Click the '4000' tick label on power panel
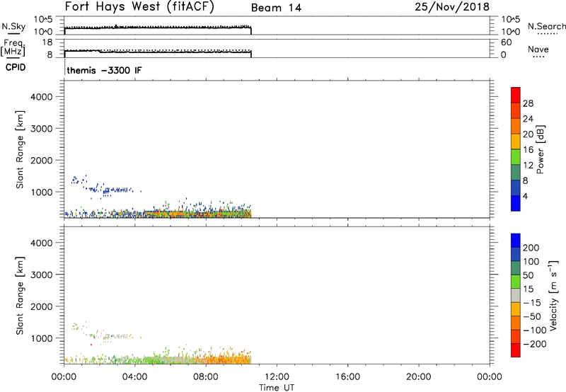 pos(42,97)
